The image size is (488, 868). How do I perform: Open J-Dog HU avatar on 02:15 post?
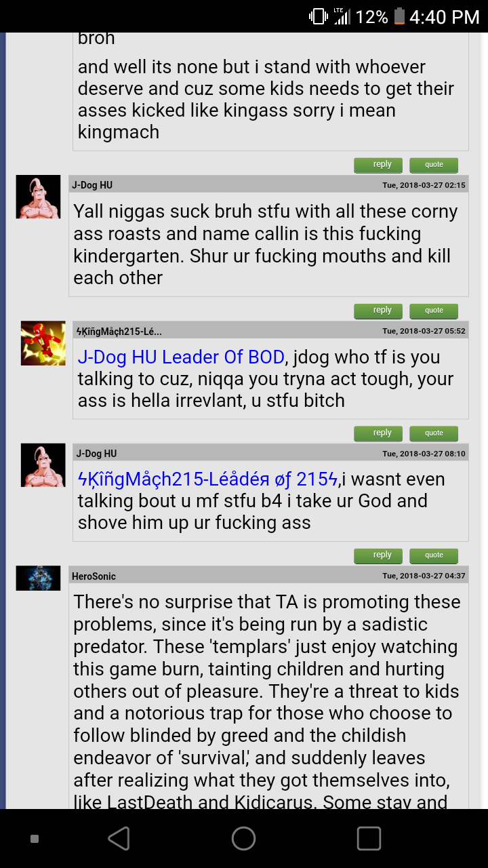point(38,197)
